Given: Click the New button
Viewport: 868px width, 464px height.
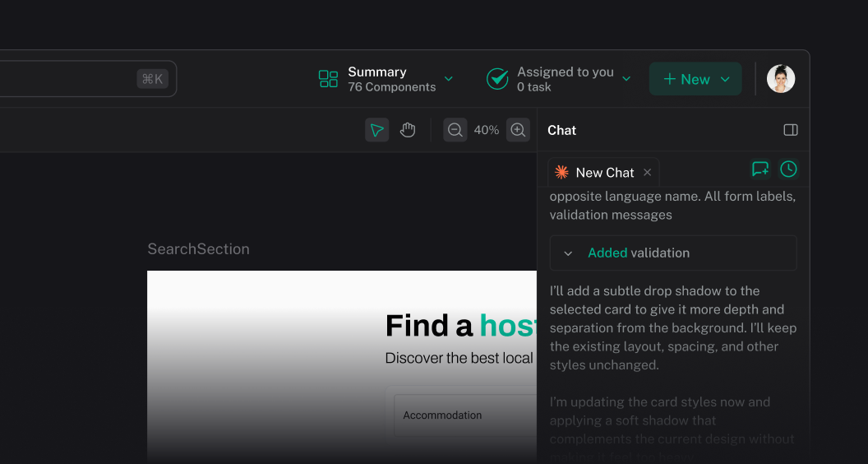Looking at the screenshot, I should click(695, 79).
